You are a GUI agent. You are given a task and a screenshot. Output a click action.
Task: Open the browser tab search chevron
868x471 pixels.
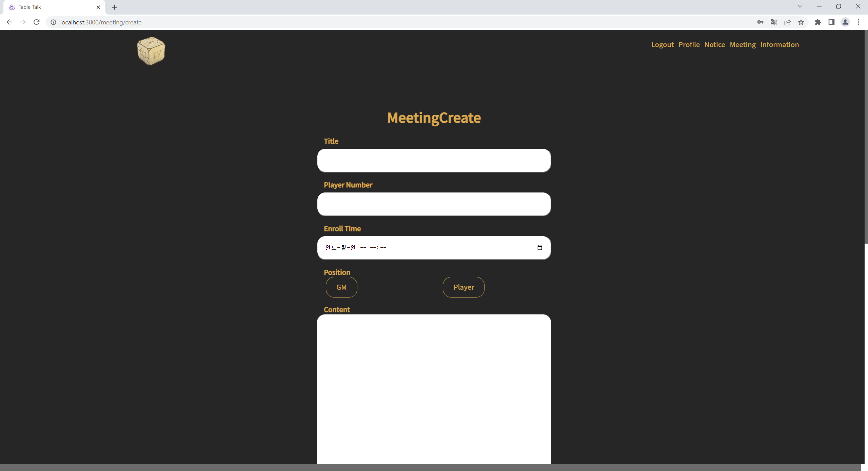(x=800, y=6)
